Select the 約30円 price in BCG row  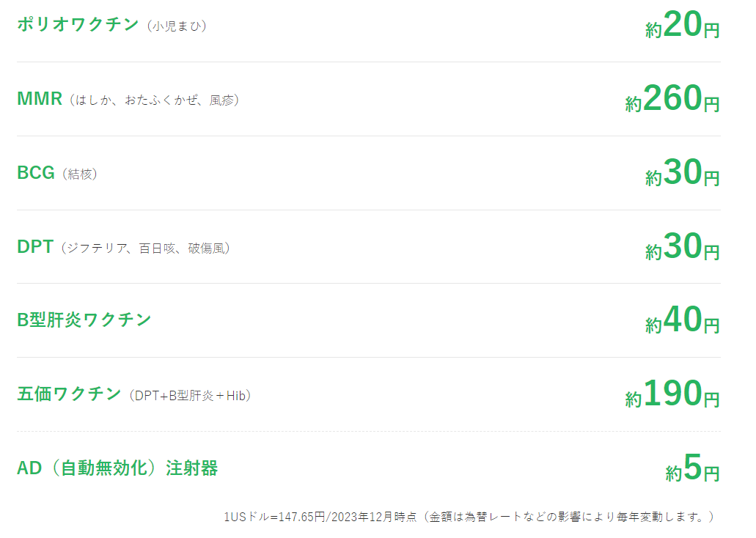[x=682, y=172]
